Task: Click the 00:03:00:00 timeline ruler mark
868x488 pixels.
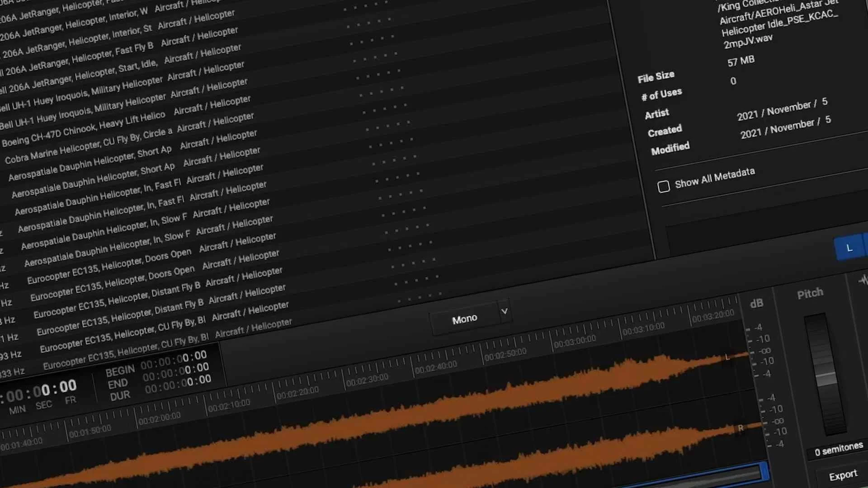Action: pyautogui.click(x=575, y=342)
